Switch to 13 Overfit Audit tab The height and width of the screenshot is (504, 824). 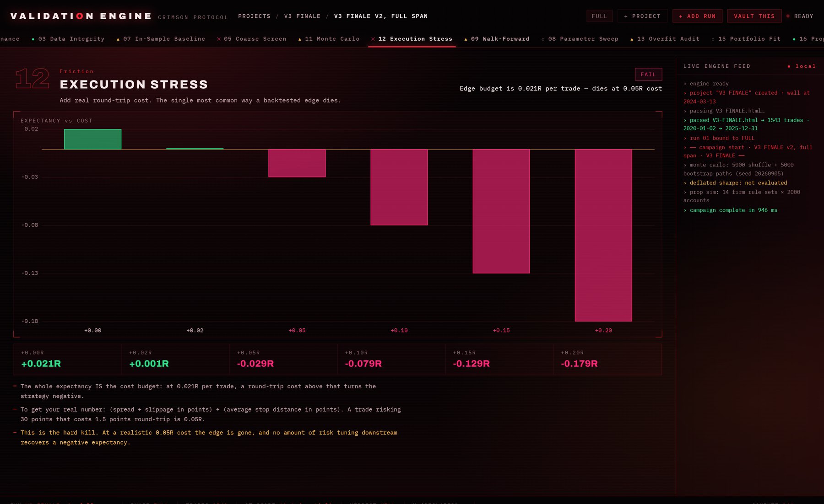point(665,39)
